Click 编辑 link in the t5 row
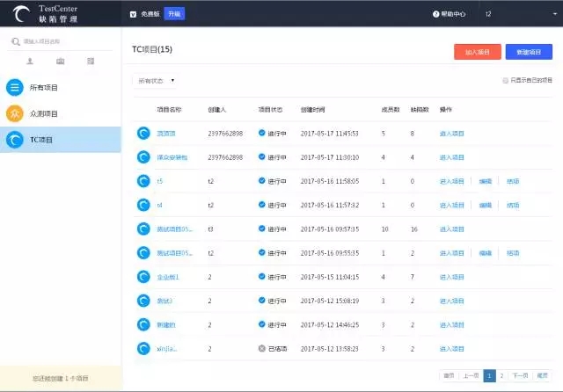563x392 pixels. coord(486,181)
